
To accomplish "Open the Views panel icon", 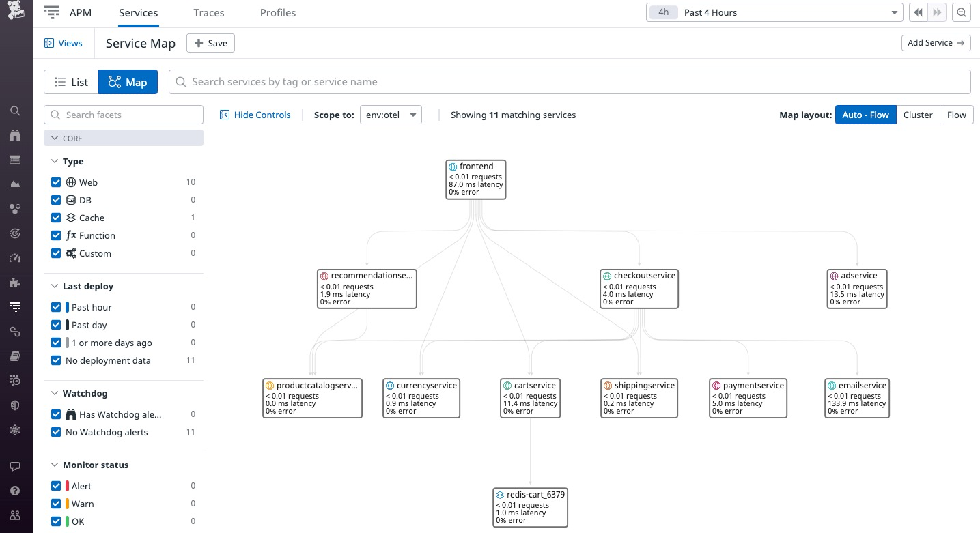I will coord(49,43).
